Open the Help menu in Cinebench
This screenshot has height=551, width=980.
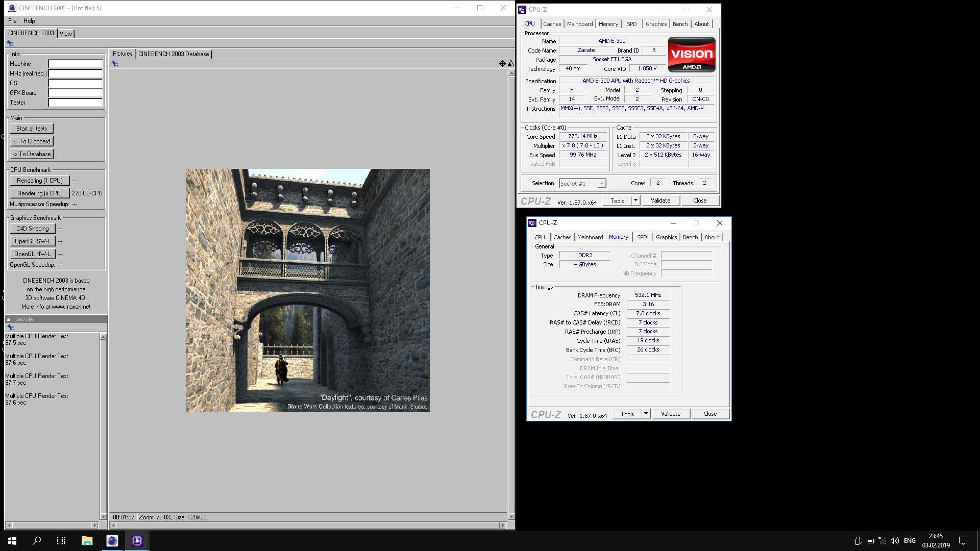tap(29, 21)
